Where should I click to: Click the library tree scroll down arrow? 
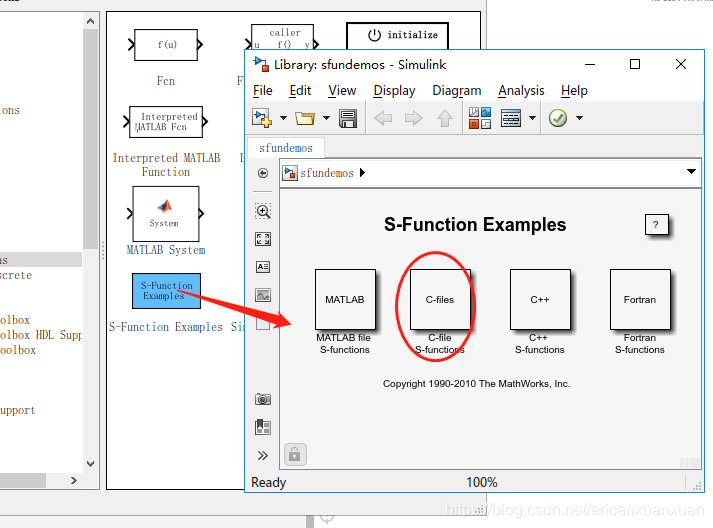pos(90,464)
